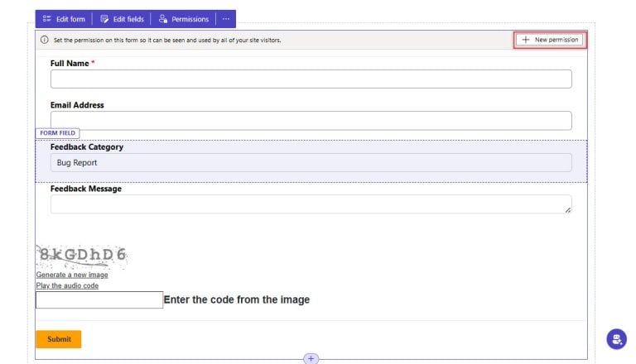Open the Feedback Category dropdown
Image resolution: width=636 pixels, height=364 pixels.
coord(311,163)
